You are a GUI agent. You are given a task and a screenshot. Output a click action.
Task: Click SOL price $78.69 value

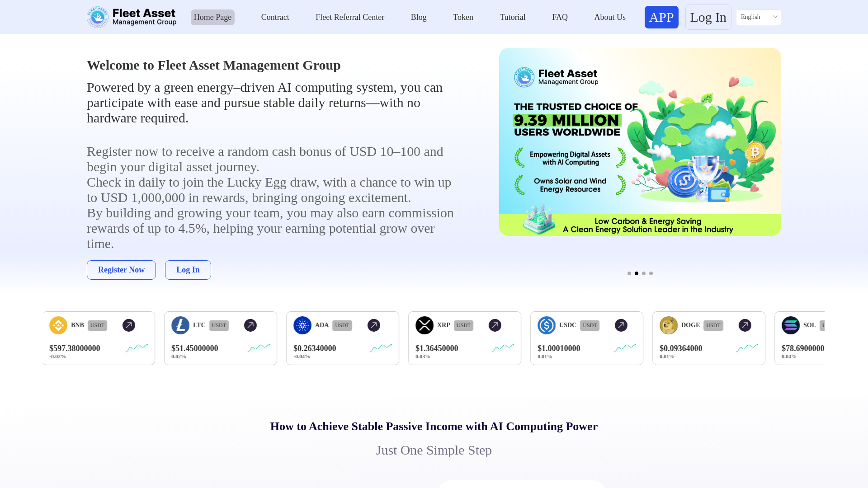click(803, 348)
